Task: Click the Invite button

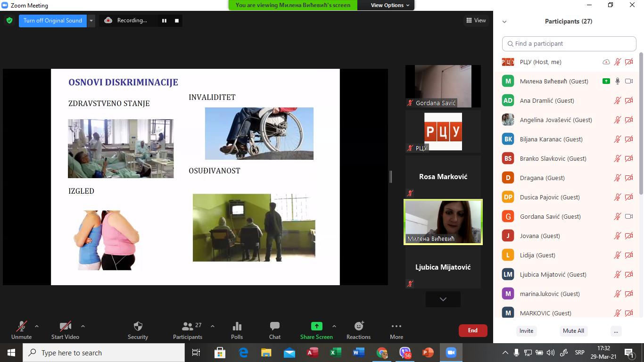Action: tap(526, 330)
